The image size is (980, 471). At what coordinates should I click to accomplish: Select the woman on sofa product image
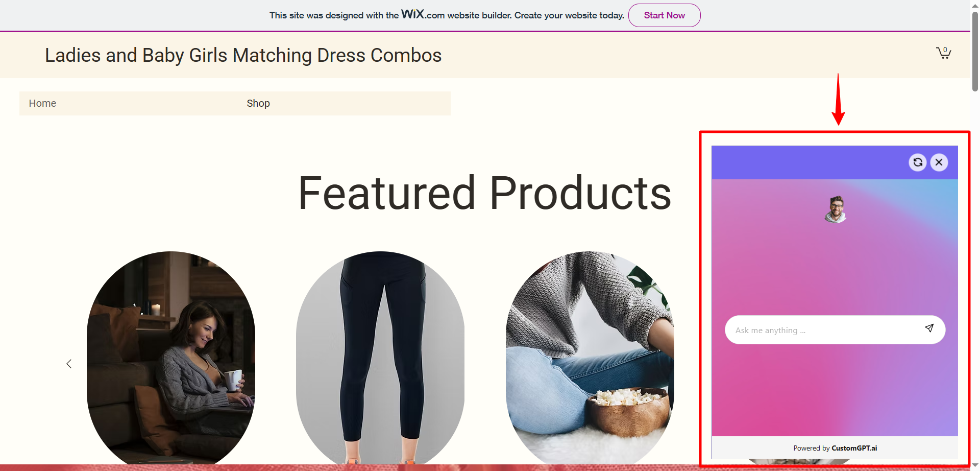click(x=171, y=358)
